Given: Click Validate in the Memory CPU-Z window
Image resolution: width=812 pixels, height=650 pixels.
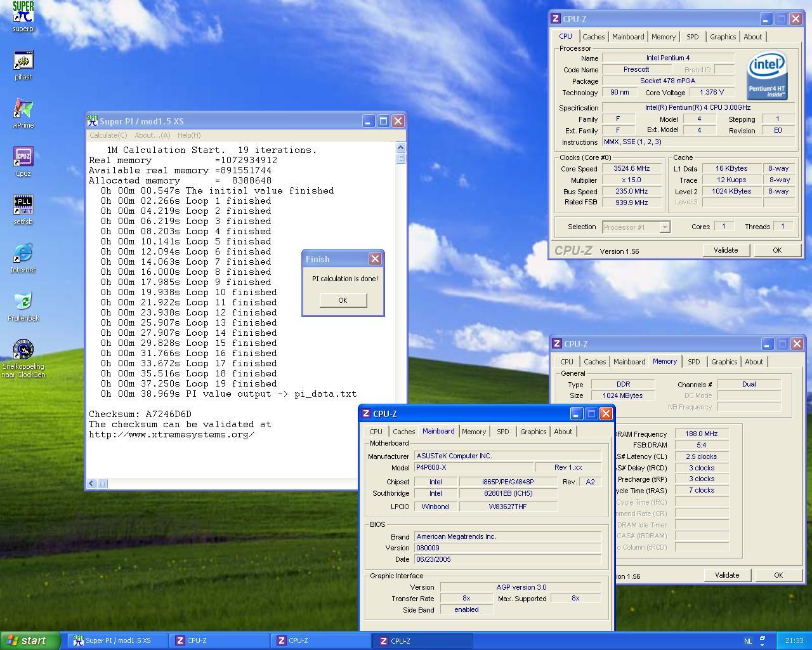Looking at the screenshot, I should [x=727, y=575].
